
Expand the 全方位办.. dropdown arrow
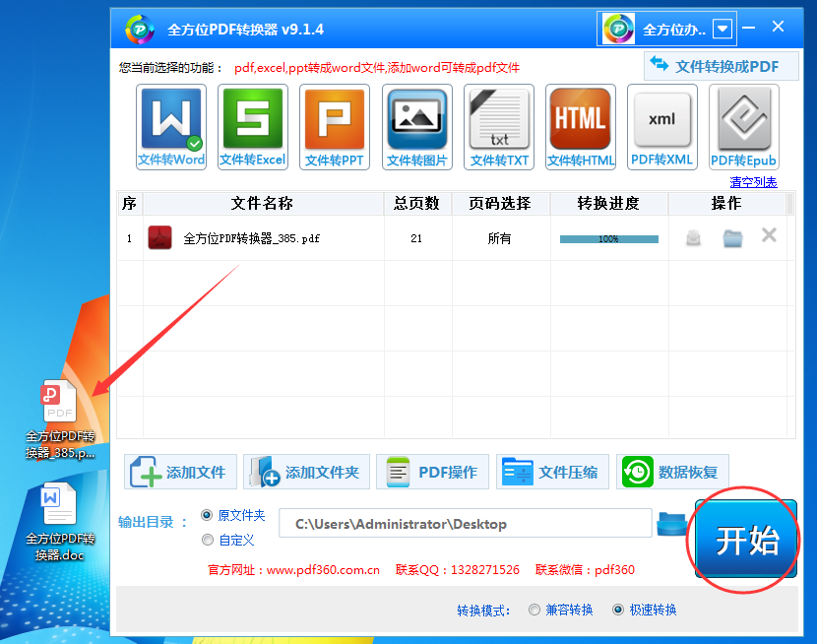point(723,29)
